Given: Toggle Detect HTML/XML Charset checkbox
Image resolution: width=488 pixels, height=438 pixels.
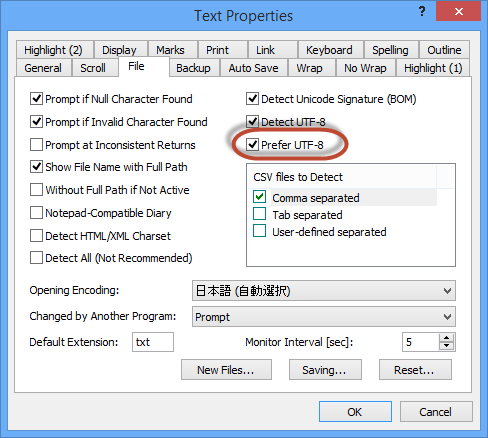Looking at the screenshot, I should tap(36, 236).
